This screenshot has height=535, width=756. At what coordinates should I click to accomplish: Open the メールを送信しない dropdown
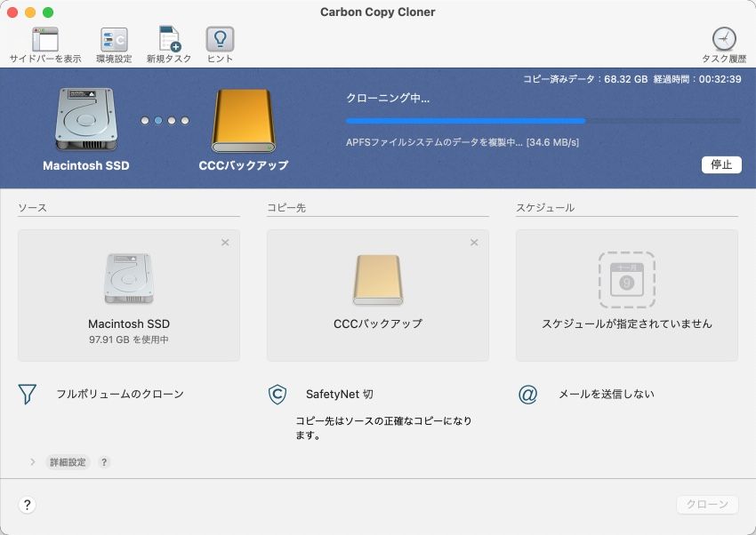point(606,395)
